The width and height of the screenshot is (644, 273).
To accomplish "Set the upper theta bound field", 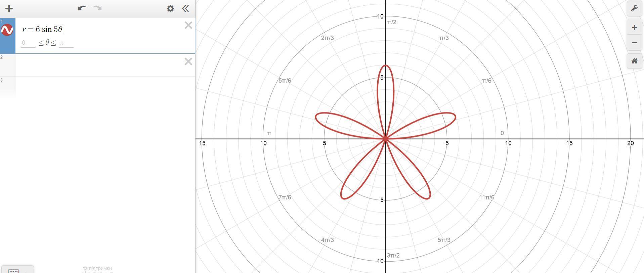I will click(x=66, y=43).
